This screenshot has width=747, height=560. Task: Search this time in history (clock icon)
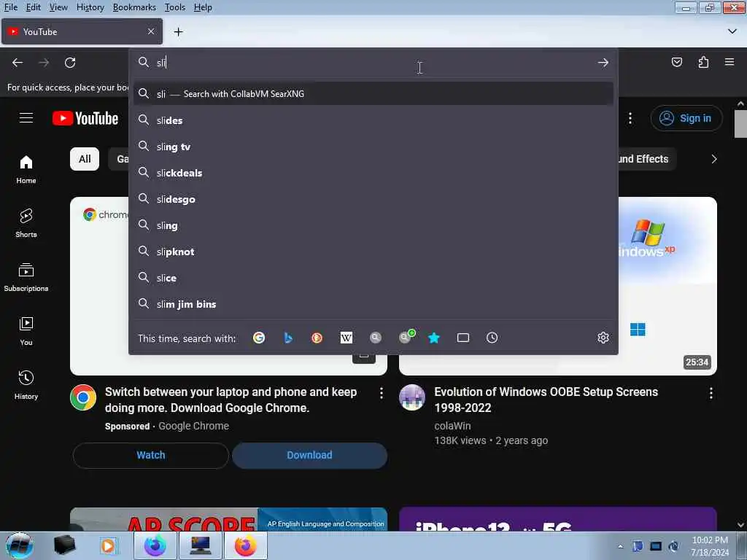tap(492, 338)
